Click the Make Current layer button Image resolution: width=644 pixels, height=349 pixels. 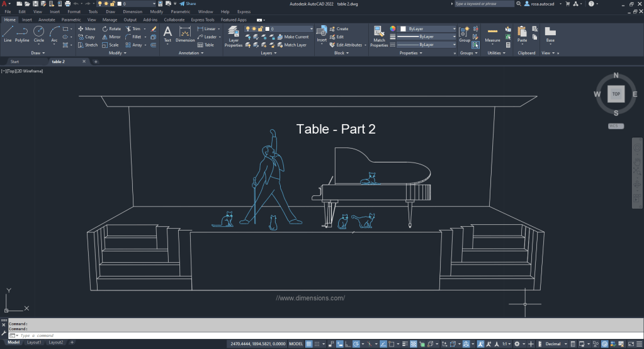(x=292, y=37)
